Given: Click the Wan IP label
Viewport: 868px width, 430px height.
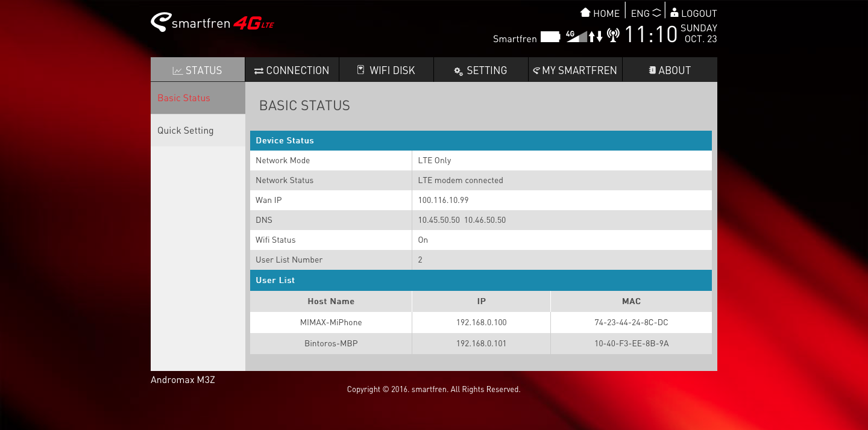Looking at the screenshot, I should tap(269, 200).
